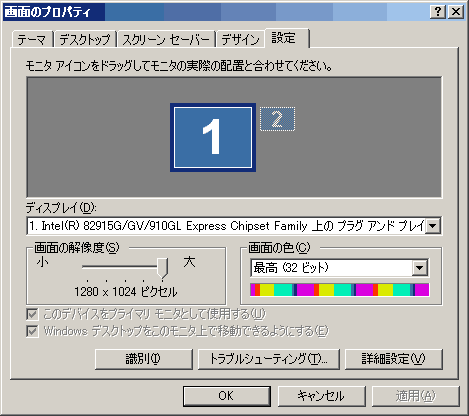
Task: Toggle Windows デスクトップ extend checkbox
Action: click(x=32, y=331)
